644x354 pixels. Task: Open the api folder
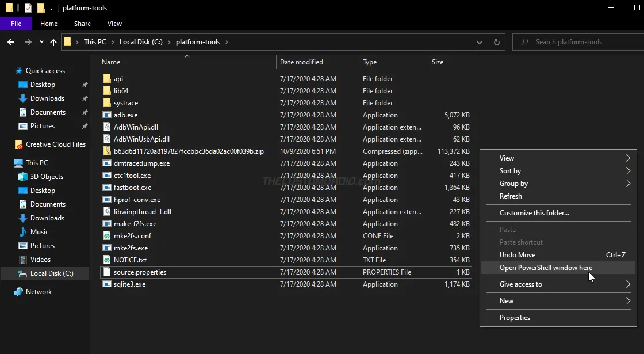tap(119, 78)
